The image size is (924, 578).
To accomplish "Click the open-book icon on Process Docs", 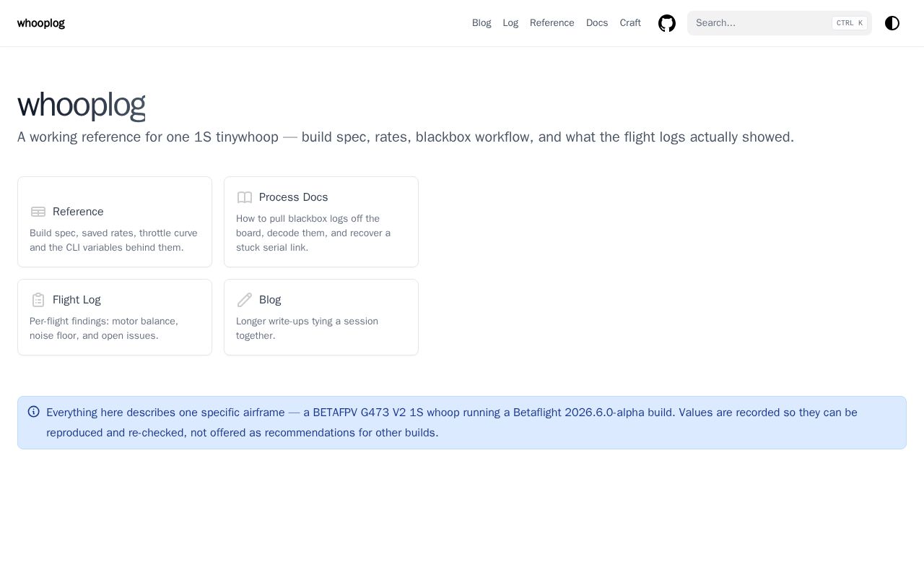I will pos(245,197).
